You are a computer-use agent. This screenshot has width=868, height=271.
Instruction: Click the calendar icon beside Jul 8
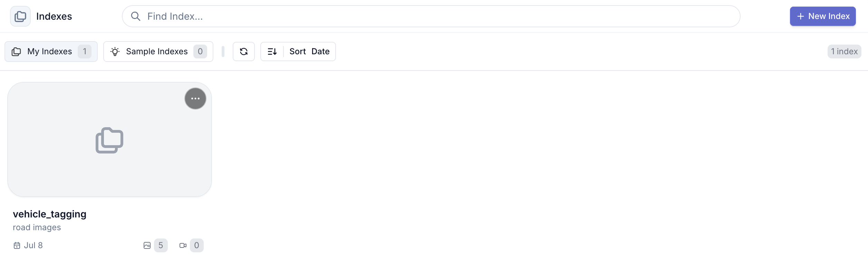click(x=17, y=245)
